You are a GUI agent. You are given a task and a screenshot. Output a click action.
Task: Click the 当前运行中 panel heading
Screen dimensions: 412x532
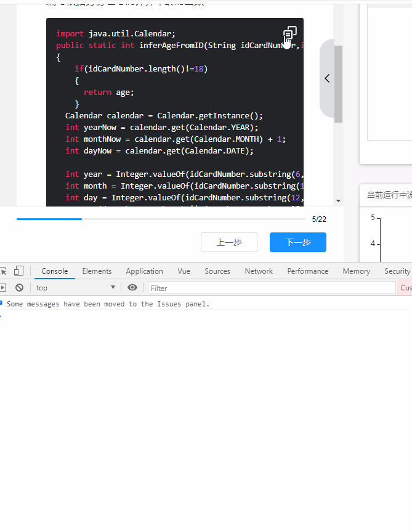389,195
